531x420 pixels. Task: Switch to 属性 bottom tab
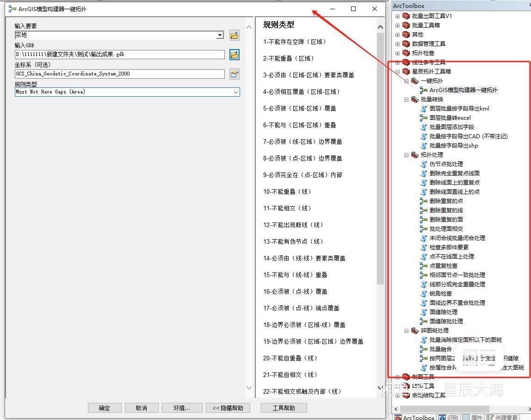pos(473,417)
